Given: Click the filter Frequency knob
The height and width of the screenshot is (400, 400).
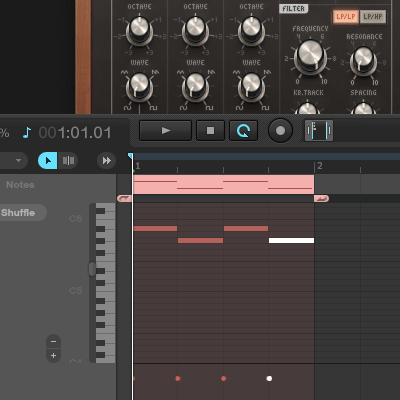Looking at the screenshot, I should pyautogui.click(x=310, y=56).
